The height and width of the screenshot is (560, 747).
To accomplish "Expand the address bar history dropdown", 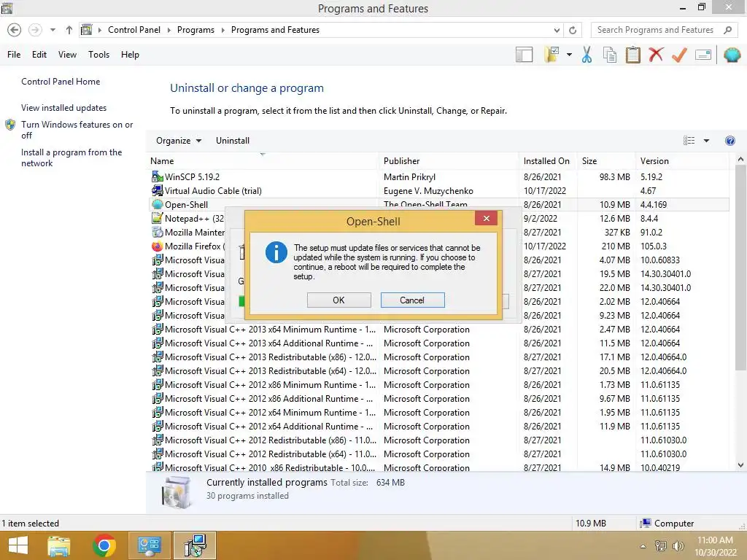I will pos(557,30).
